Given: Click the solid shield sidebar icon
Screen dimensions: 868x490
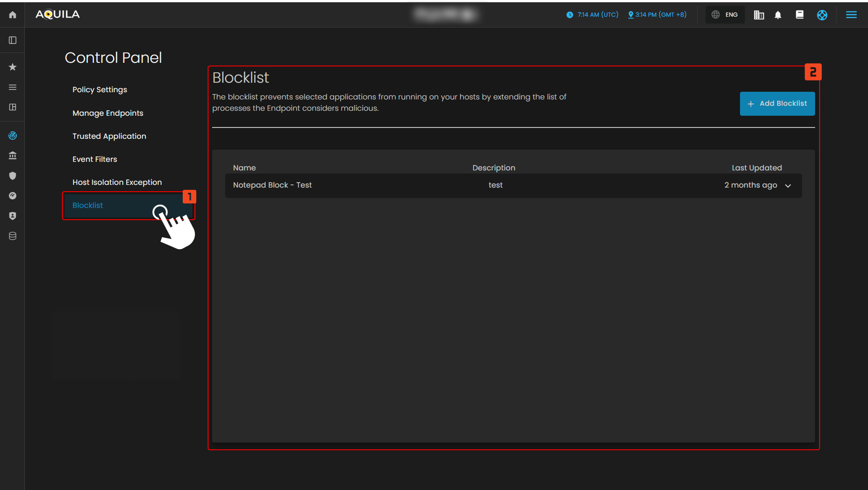Looking at the screenshot, I should click(13, 176).
